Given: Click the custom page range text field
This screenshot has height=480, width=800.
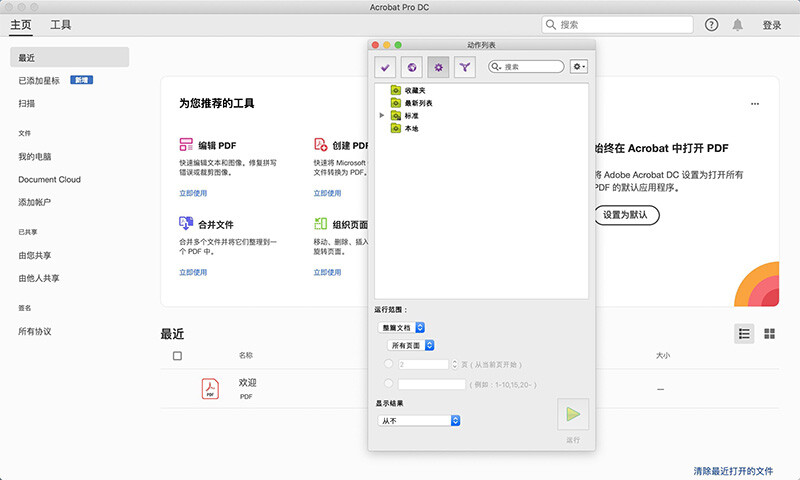Looking at the screenshot, I should click(432, 384).
